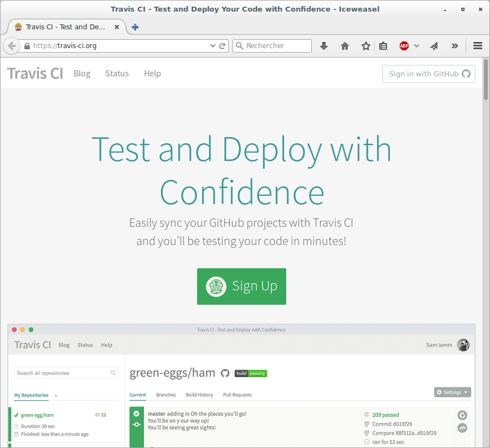490x448 pixels.
Task: Click the red dot in demo window
Action: [x=14, y=330]
